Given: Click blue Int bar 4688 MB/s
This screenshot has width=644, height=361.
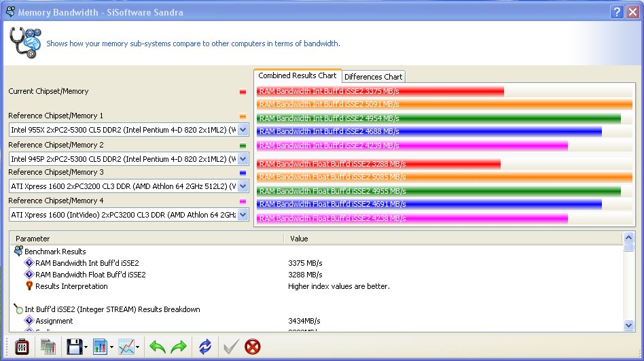Looking at the screenshot, I should click(x=429, y=132).
